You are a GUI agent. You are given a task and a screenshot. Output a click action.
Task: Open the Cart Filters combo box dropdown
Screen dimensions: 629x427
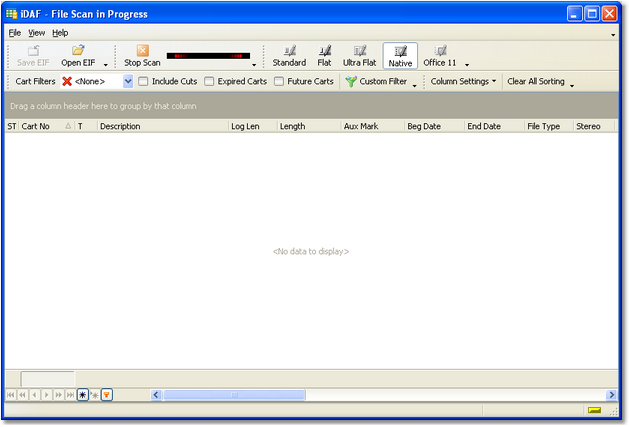coord(128,81)
